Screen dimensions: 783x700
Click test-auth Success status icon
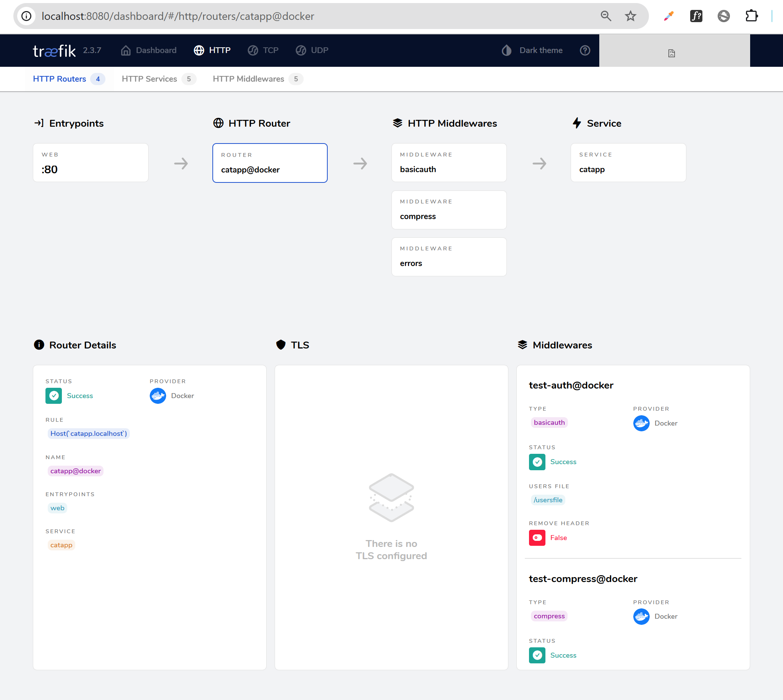(537, 462)
